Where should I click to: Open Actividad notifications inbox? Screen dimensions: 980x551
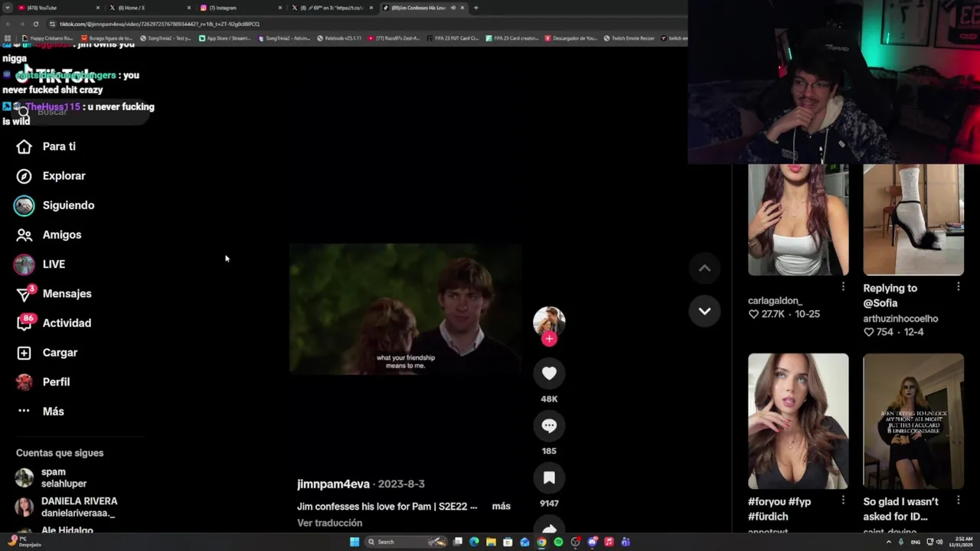(54, 323)
